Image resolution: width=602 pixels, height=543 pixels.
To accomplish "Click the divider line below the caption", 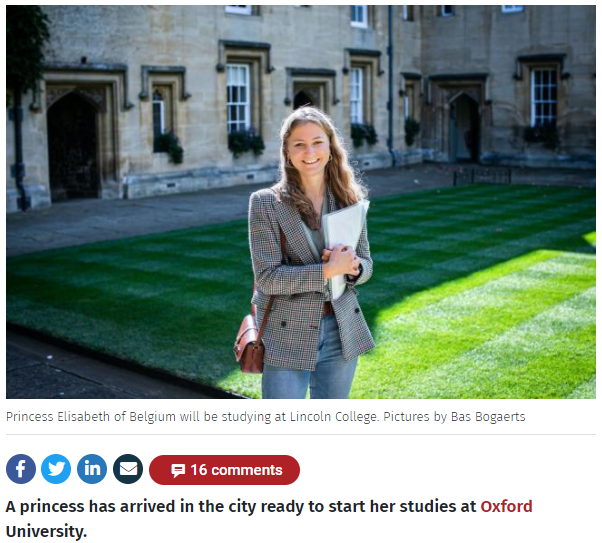I will (x=301, y=435).
